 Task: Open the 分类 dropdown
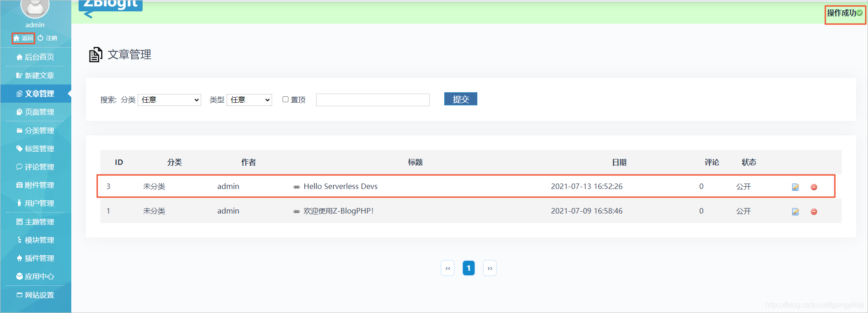click(x=169, y=99)
